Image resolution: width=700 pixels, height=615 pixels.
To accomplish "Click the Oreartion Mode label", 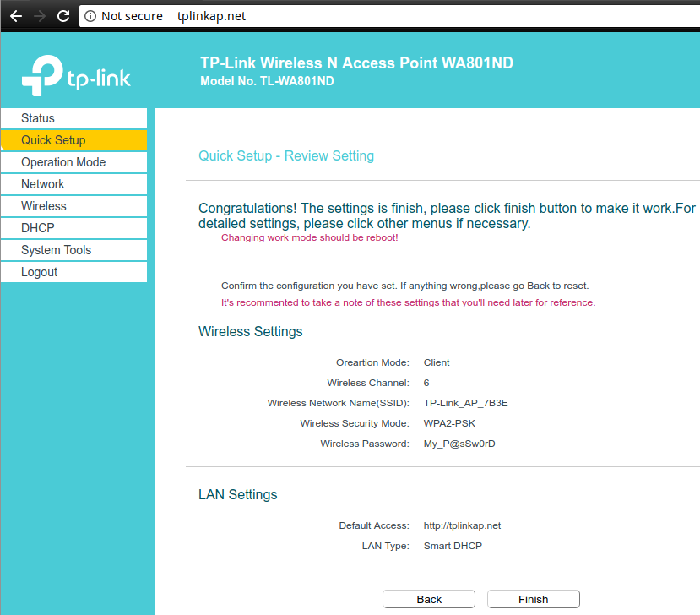I will 372,362.
